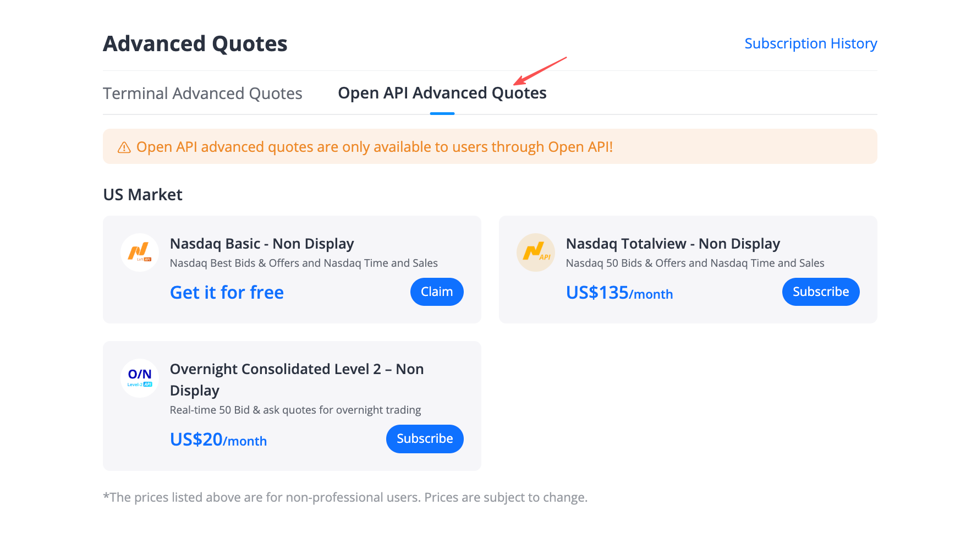Viewport: 955px width, 560px height.
Task: Click the orange Open API notice banner
Action: coord(490,146)
